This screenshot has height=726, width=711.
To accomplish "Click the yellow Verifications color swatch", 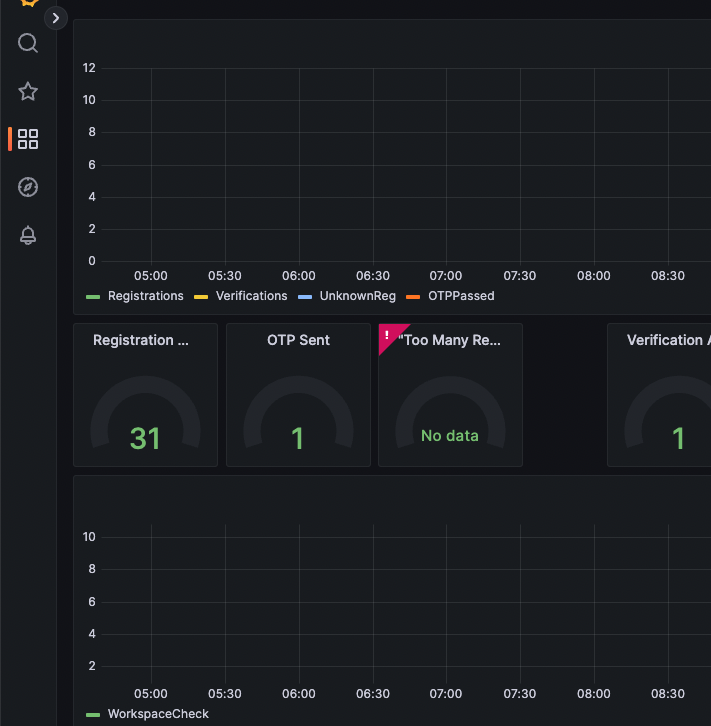I will pos(201,297).
